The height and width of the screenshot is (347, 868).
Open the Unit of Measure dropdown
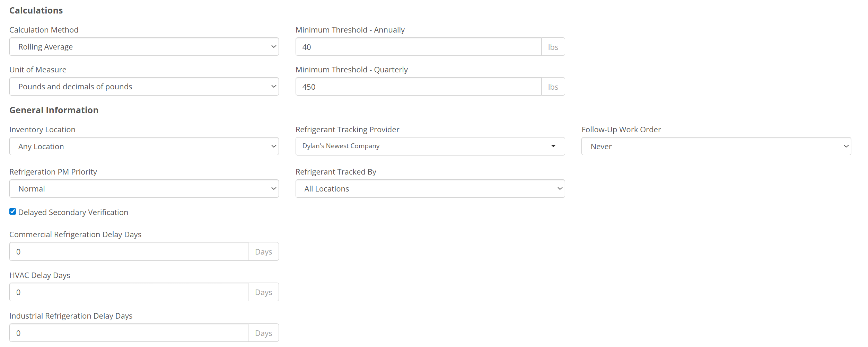143,87
